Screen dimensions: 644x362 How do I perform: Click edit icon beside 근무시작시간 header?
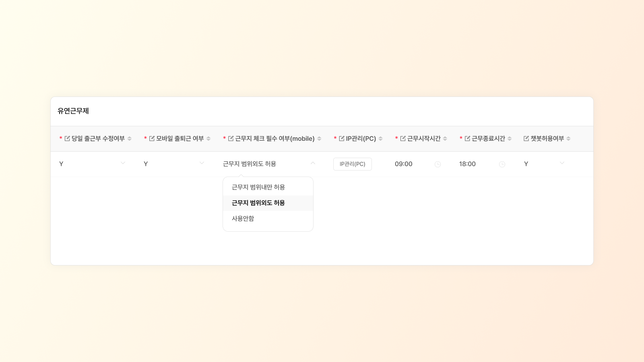(x=403, y=138)
